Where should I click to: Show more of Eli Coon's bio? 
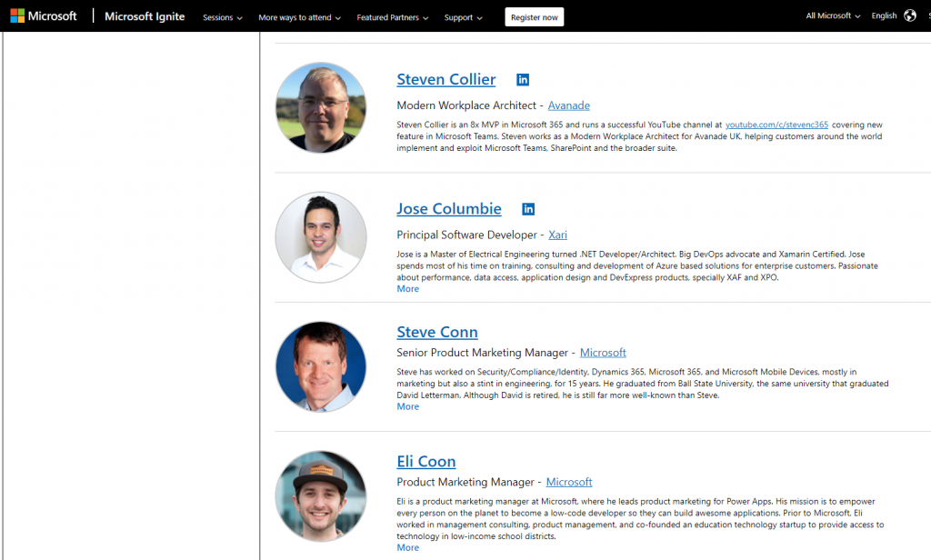(x=408, y=547)
